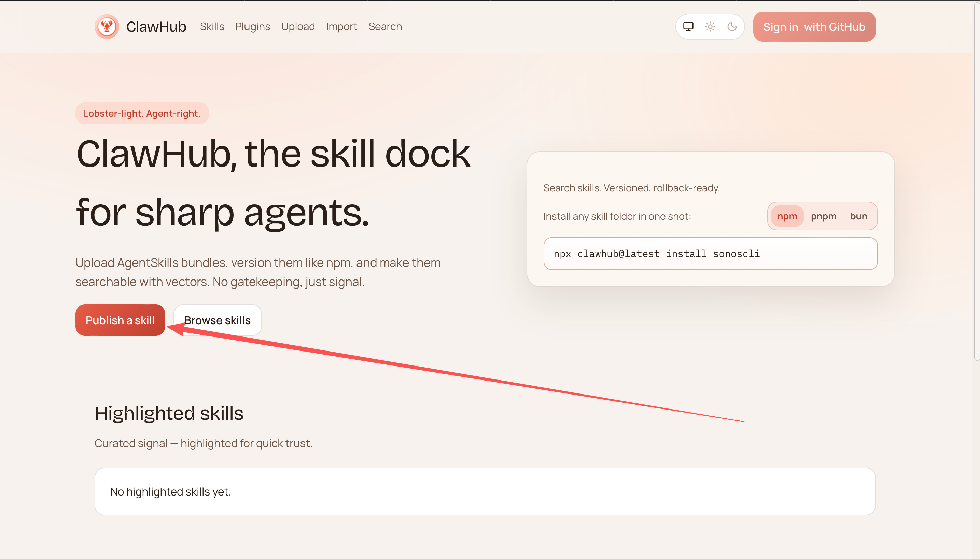Click the ClawHub brand name text
980x559 pixels.
coord(156,27)
